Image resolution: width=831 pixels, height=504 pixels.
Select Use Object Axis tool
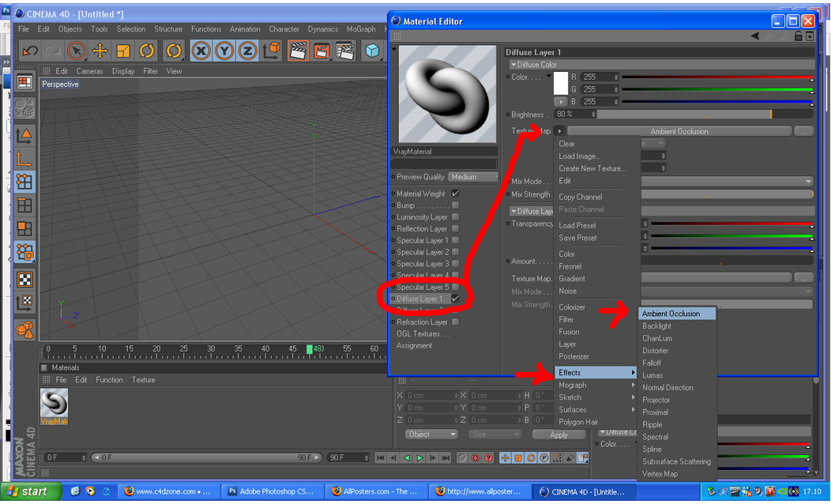[x=24, y=159]
